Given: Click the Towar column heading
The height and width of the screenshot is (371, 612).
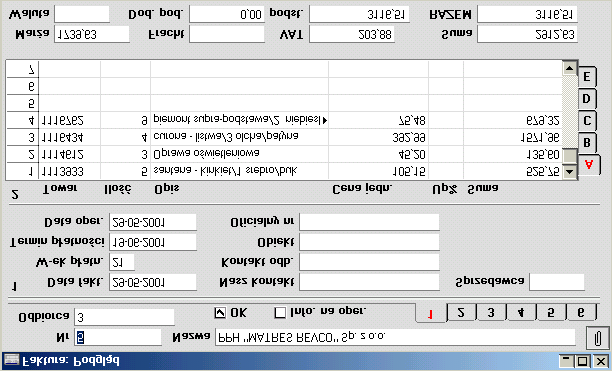Looking at the screenshot, I should pos(60,189).
